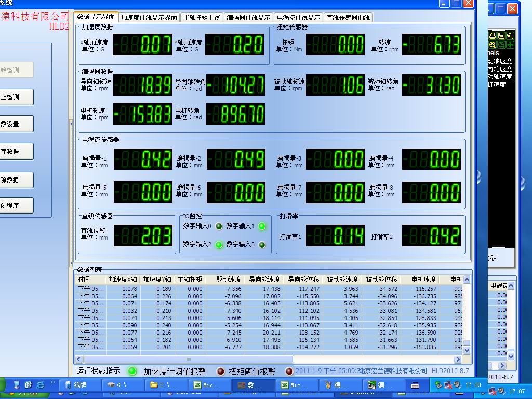
Task: Click the splitter collapse arrow left of tabs
Action: pos(71,124)
